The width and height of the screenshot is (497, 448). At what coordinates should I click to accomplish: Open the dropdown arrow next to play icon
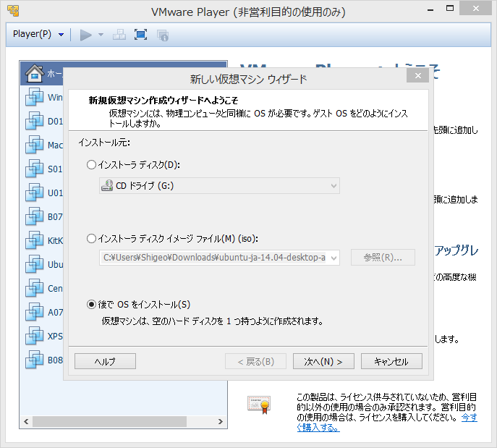(101, 35)
